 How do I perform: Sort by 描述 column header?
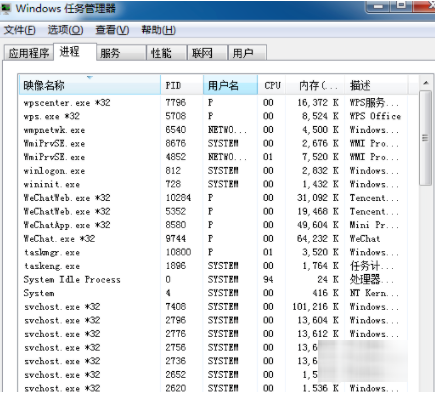pos(376,85)
